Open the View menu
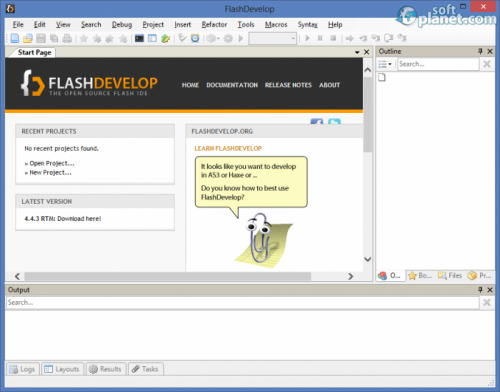The height and width of the screenshot is (392, 500). point(63,24)
